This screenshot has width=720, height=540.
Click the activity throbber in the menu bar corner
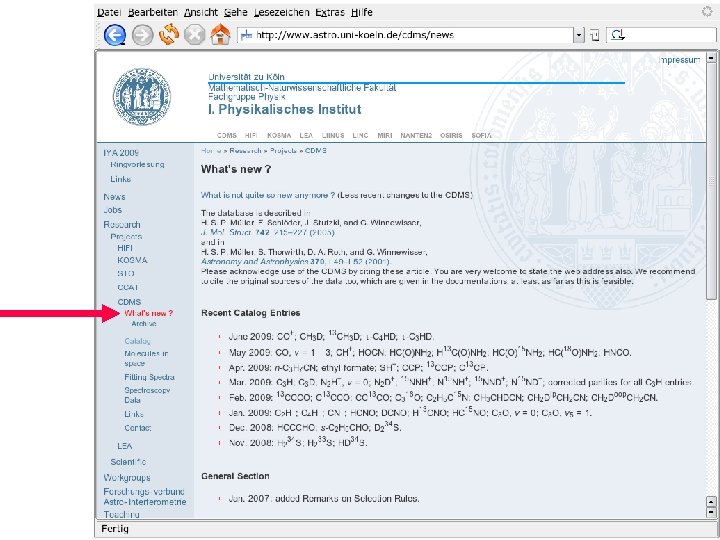708,11
